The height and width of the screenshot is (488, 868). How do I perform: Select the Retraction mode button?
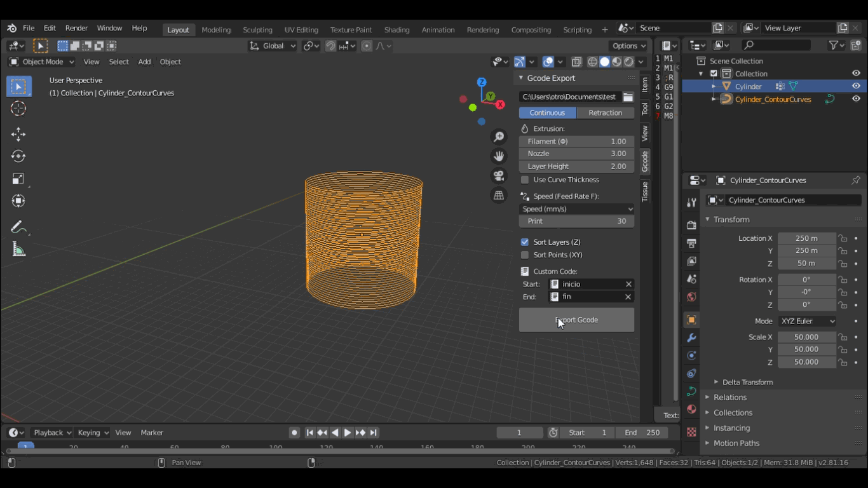[605, 113]
